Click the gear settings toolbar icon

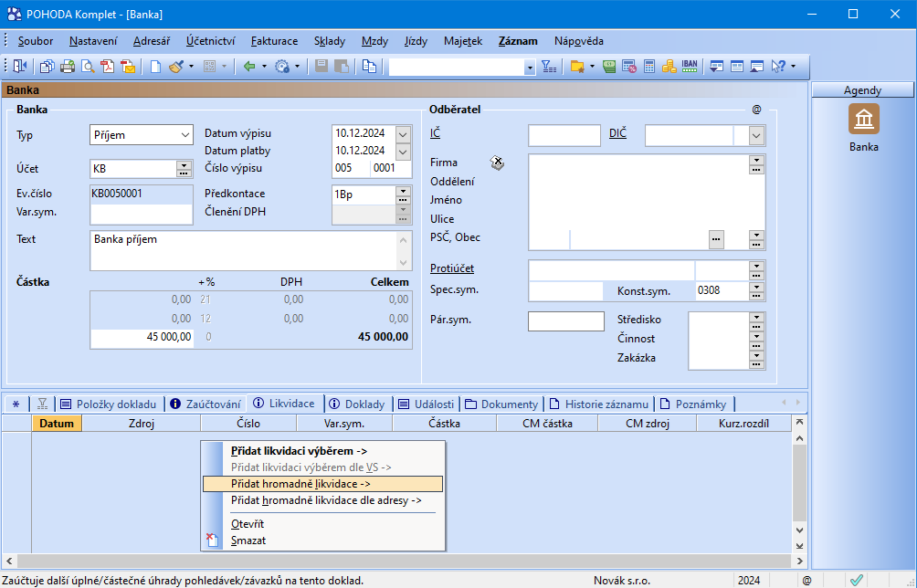coord(282,67)
